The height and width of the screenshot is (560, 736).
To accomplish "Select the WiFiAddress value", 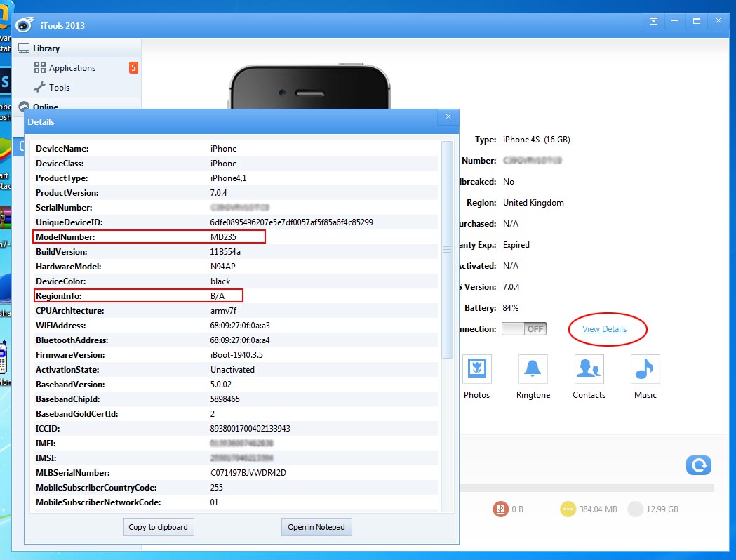I will tap(240, 326).
